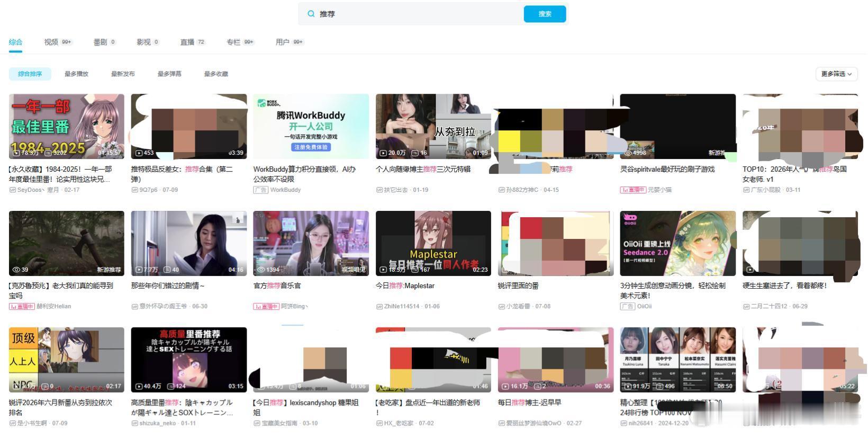Viewport: 868px width, 435px height.
Task: Open the 【克苏鲁预兆】 live stream title
Action: [x=61, y=290]
